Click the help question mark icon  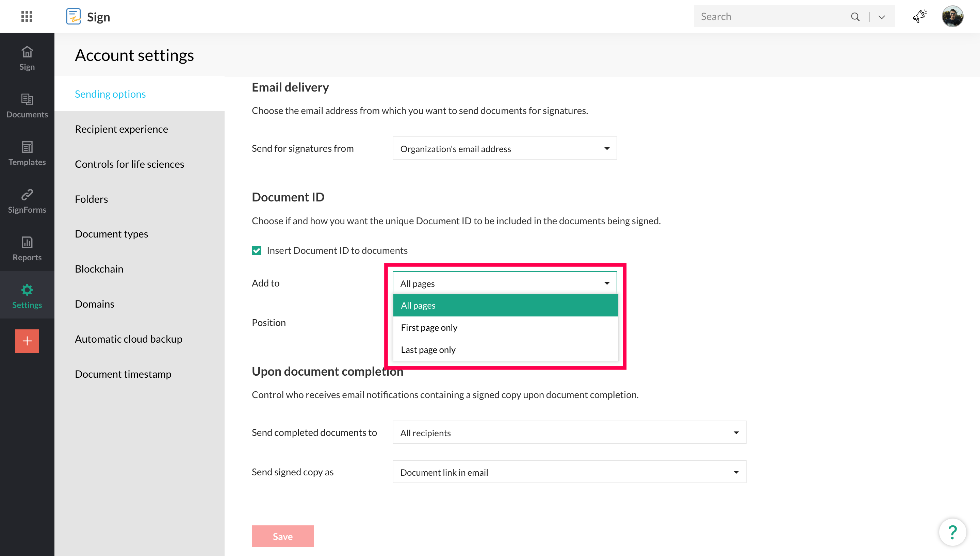click(x=952, y=532)
